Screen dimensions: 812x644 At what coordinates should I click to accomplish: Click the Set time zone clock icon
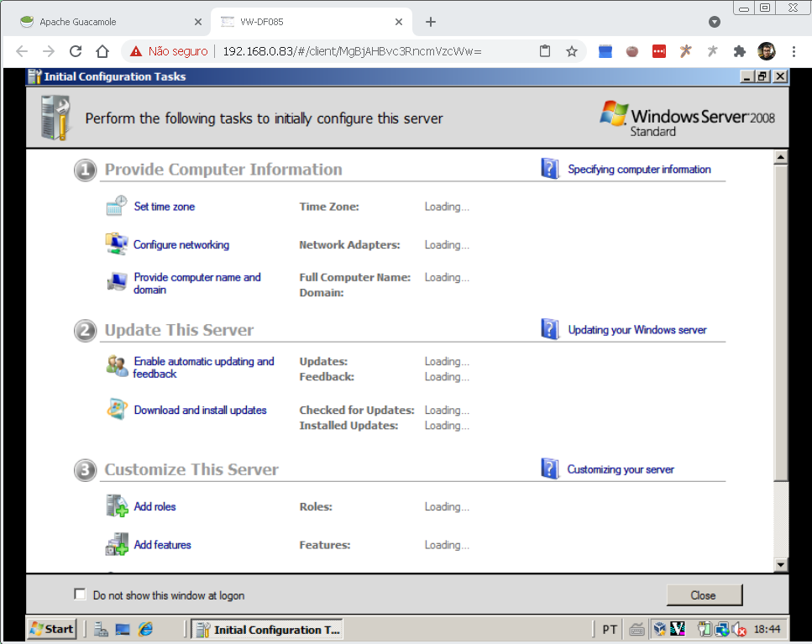[x=117, y=206]
